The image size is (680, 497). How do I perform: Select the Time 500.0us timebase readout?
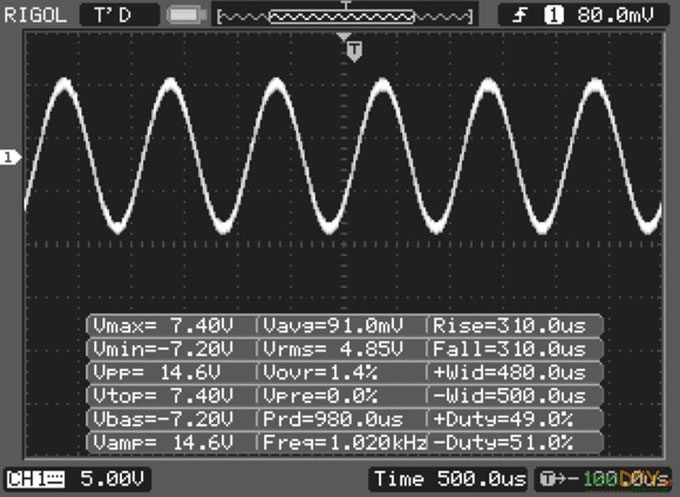(448, 480)
